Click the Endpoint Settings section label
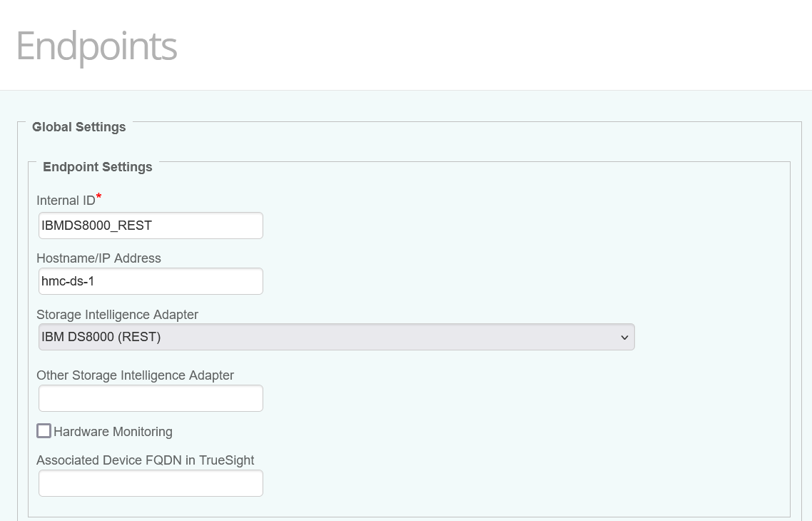Viewport: 812px width, 521px height. [97, 167]
